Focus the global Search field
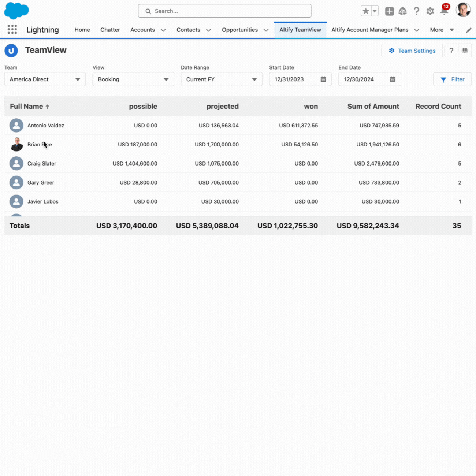 pos(225,11)
